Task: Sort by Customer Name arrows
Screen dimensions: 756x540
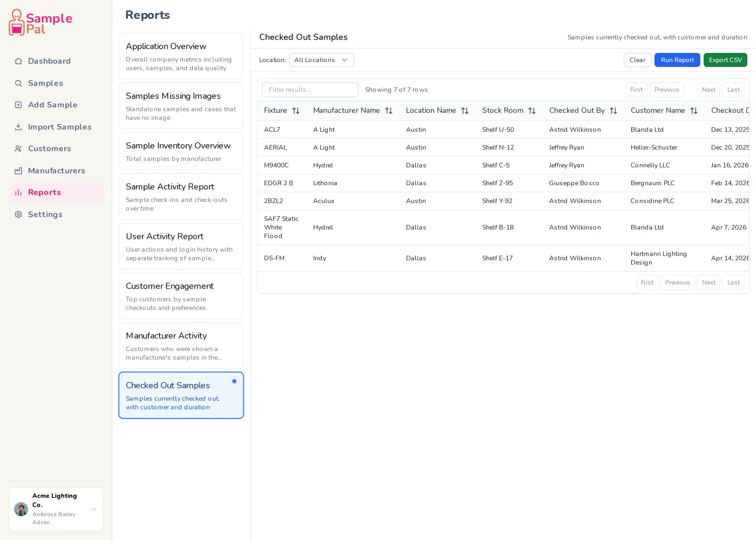Action: [x=694, y=111]
